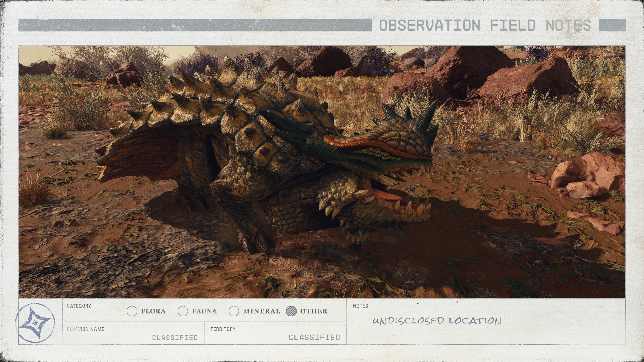Click the COMMON NAME label

[86, 329]
